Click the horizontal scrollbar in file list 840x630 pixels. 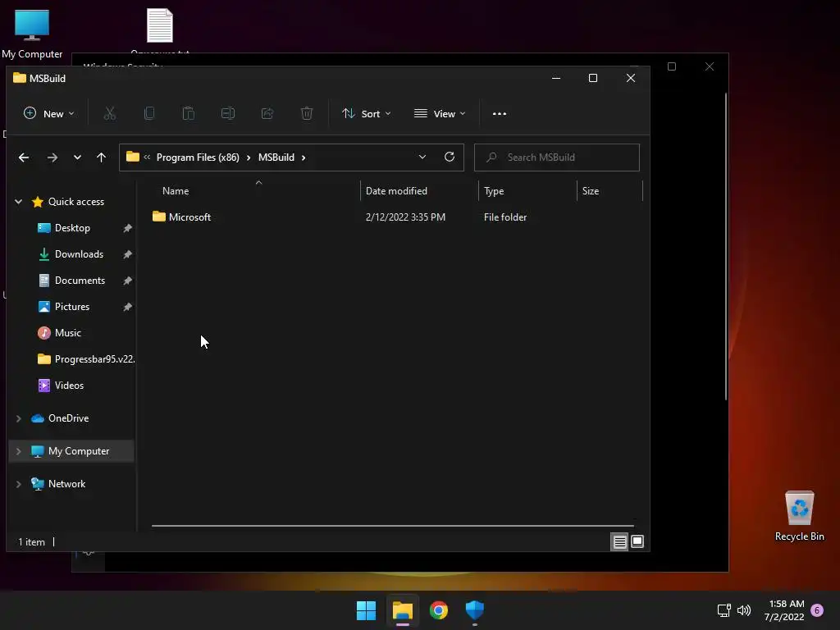click(x=392, y=526)
